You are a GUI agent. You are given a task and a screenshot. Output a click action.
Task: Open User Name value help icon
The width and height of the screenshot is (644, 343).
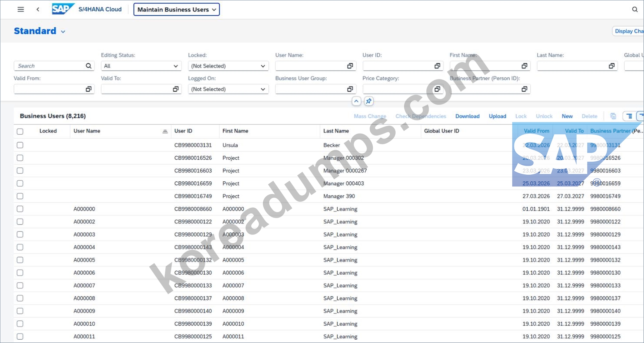[350, 66]
